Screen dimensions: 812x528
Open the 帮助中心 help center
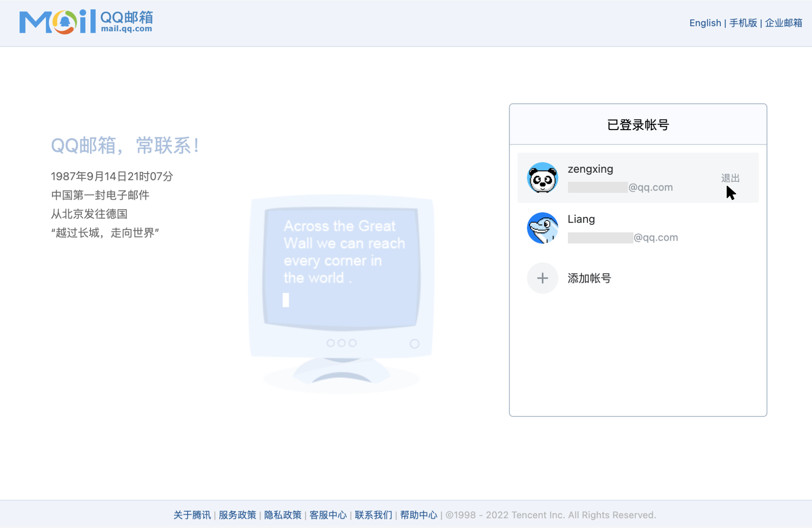click(418, 515)
